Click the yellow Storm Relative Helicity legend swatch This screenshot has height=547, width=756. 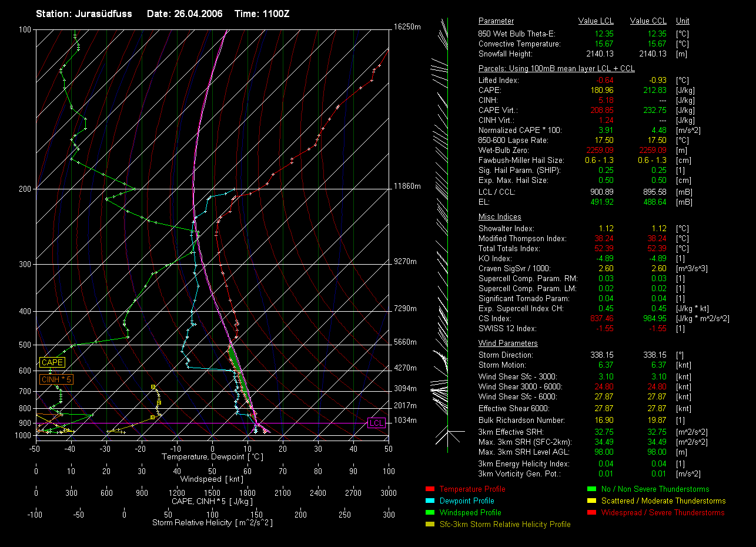[x=429, y=525]
